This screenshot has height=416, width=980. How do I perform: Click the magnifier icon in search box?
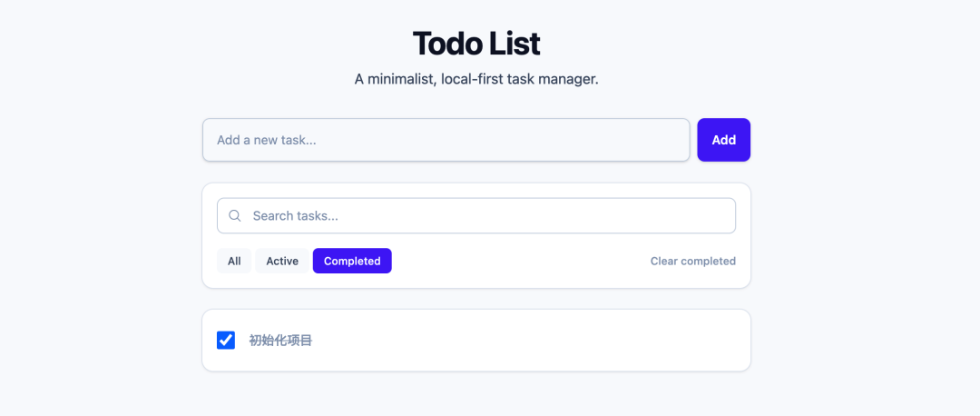pyautogui.click(x=235, y=216)
